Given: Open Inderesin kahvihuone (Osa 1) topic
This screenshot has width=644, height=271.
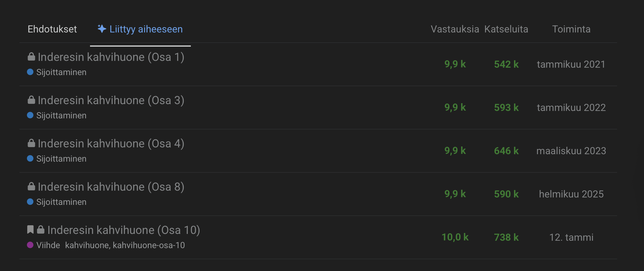Looking at the screenshot, I should point(111,57).
